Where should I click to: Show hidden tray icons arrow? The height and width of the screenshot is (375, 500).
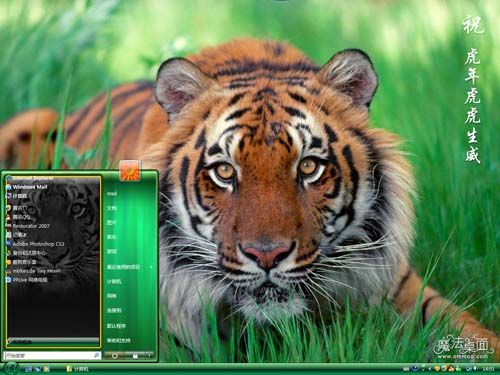pyautogui.click(x=430, y=369)
